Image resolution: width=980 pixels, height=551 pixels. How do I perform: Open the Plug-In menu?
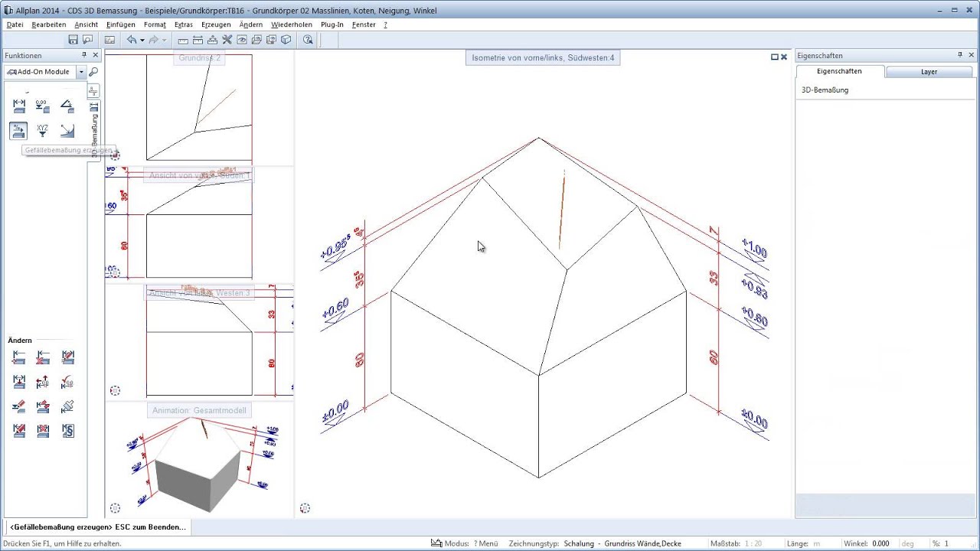332,24
